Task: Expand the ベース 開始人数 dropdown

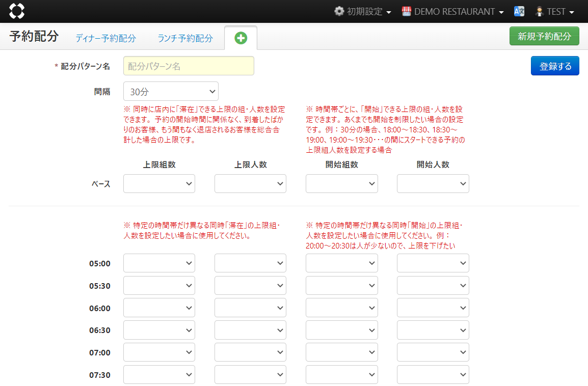Action: 433,184
